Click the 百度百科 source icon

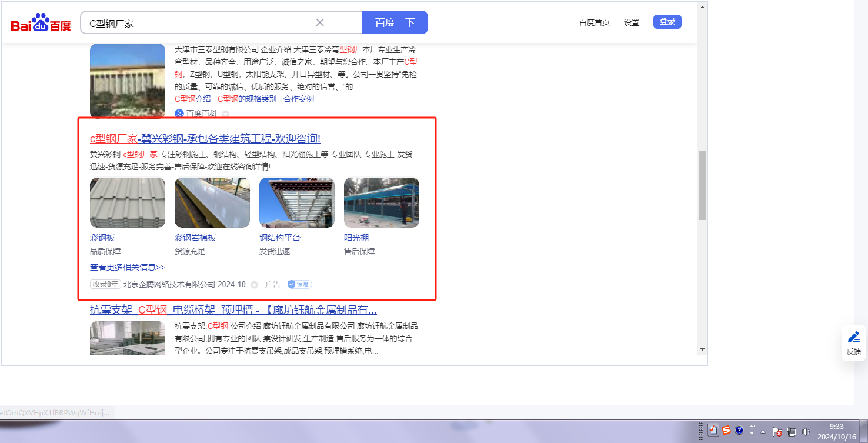point(179,114)
